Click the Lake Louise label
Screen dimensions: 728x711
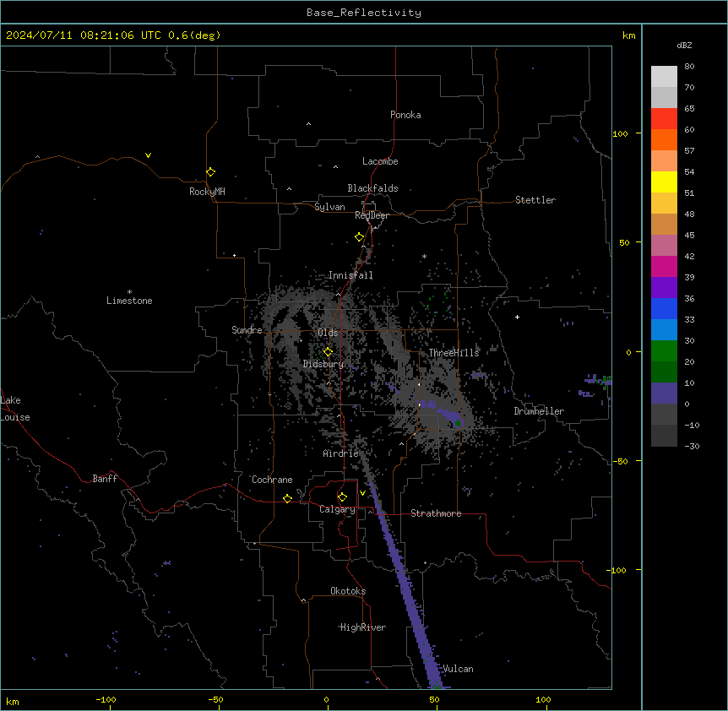[x=15, y=409]
